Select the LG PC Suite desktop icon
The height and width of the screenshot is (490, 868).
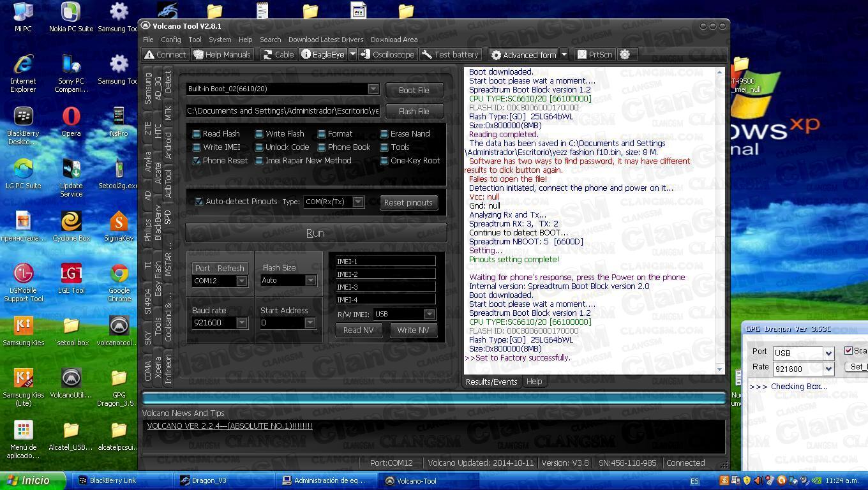23,174
